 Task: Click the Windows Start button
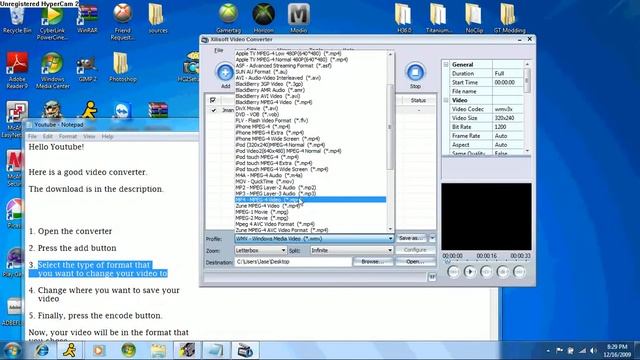point(12,350)
